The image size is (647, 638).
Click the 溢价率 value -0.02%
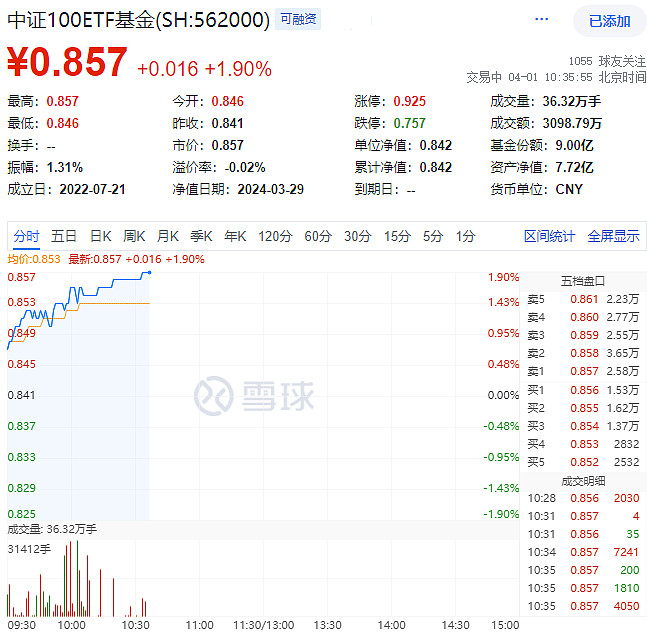tap(245, 168)
